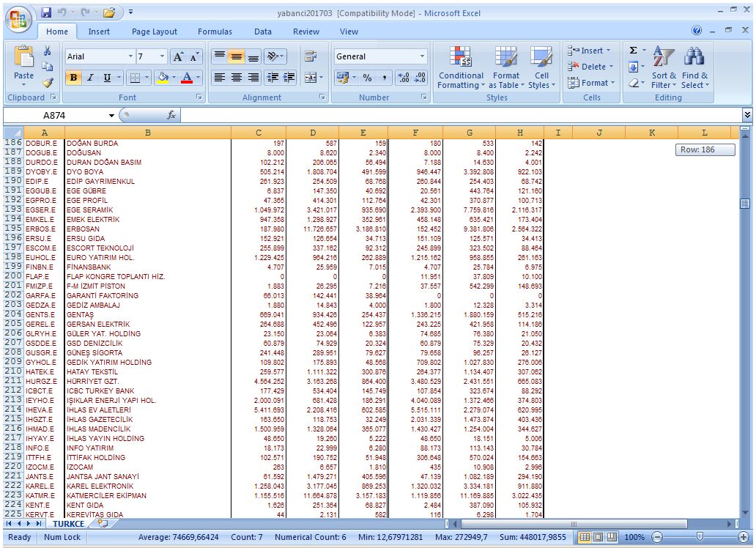Open the Formulas tab
The width and height of the screenshot is (756, 548).
click(x=215, y=32)
